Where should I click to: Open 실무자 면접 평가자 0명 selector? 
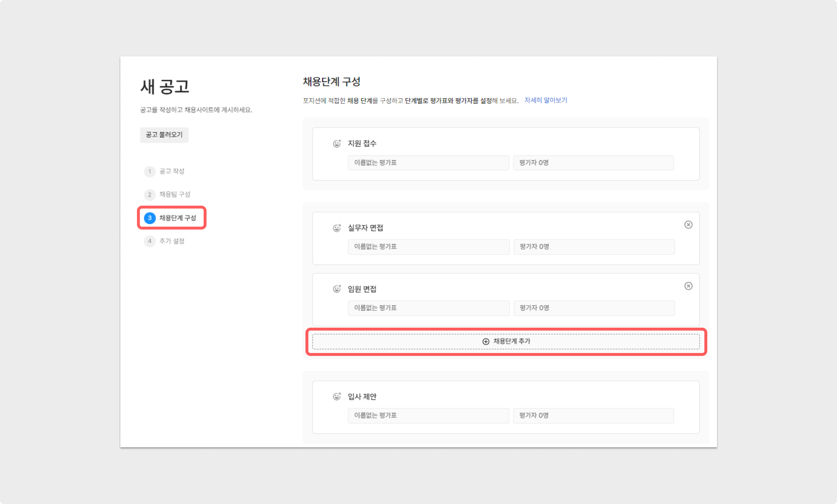tap(594, 247)
